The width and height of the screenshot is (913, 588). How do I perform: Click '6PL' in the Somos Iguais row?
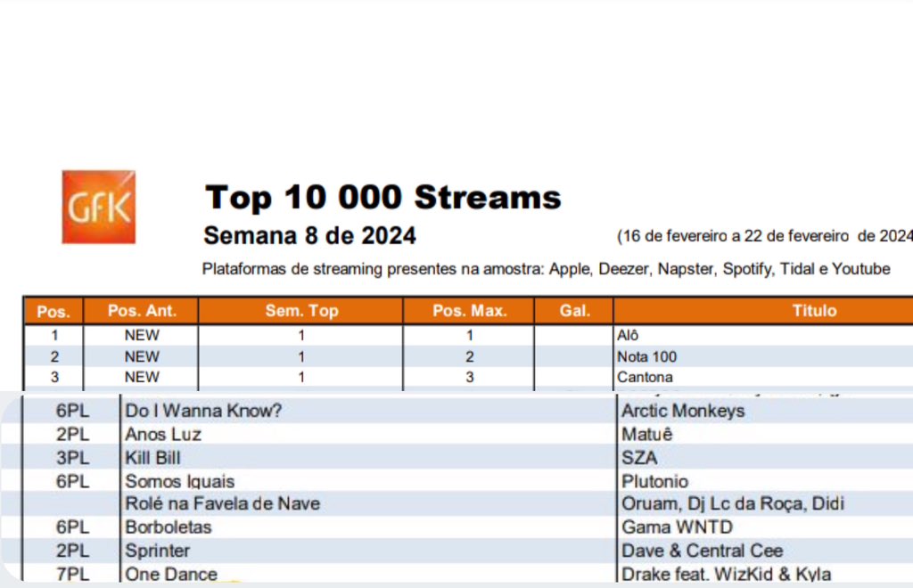click(73, 482)
